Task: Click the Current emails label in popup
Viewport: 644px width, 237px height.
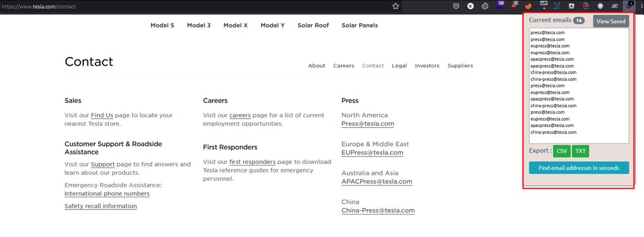Action: coord(550,20)
